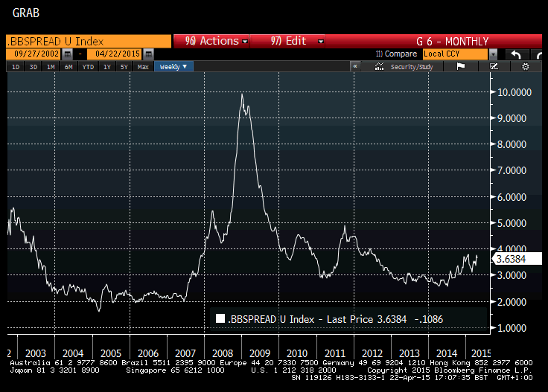548x392 pixels.
Task: Click the 2005 x-axis year label
Action: 111,353
